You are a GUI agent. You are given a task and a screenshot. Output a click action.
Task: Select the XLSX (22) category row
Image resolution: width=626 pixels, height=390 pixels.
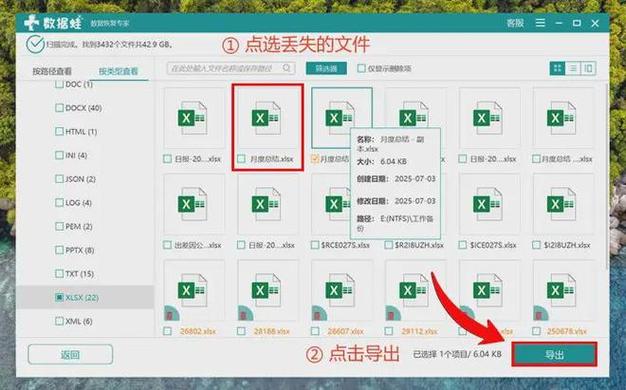(85, 297)
